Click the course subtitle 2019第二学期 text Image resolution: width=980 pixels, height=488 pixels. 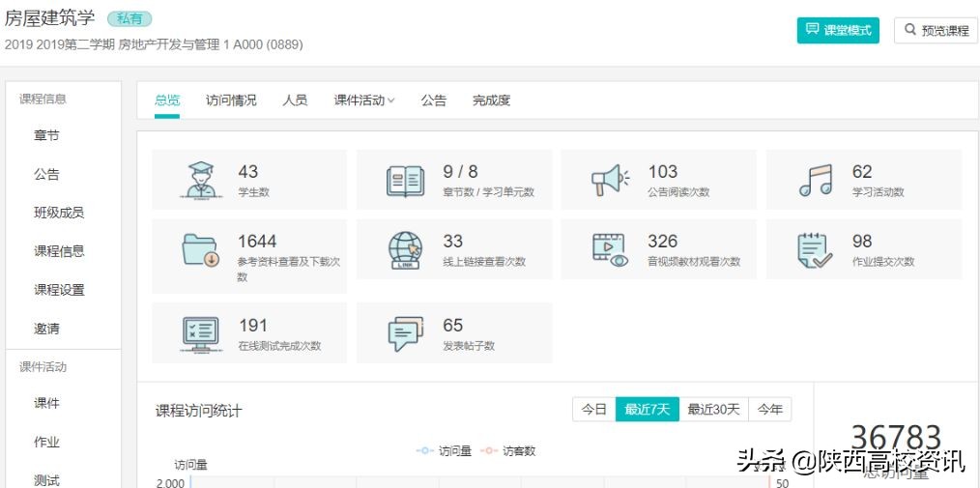pyautogui.click(x=73, y=45)
